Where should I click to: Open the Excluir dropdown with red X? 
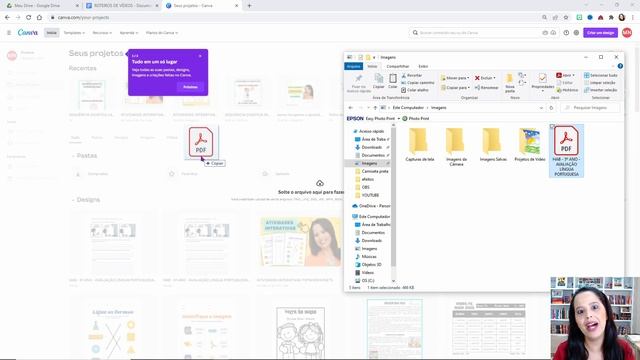(x=485, y=78)
